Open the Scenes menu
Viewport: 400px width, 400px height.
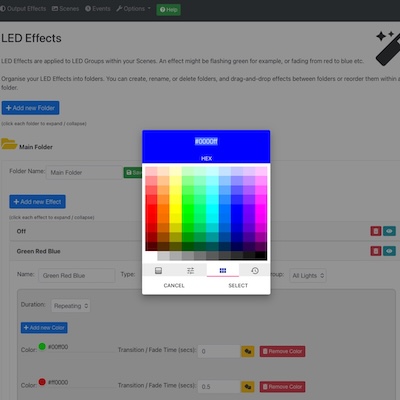coord(65,9)
